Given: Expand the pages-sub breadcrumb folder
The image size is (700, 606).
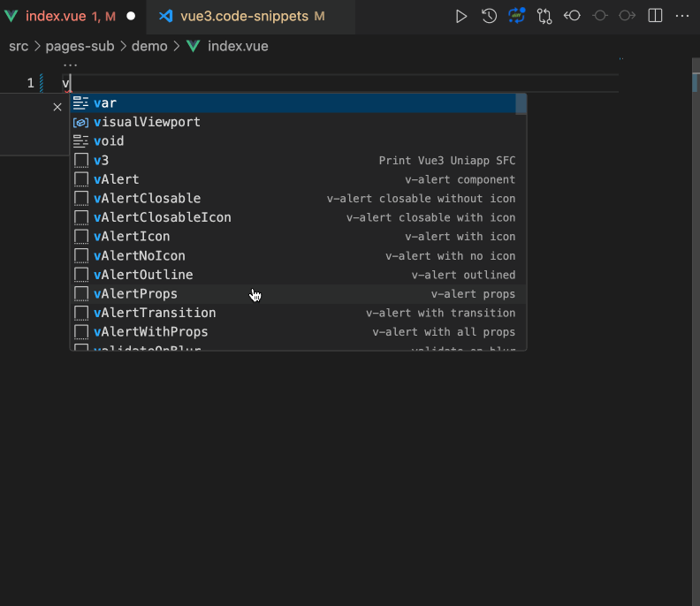Looking at the screenshot, I should coord(80,46).
